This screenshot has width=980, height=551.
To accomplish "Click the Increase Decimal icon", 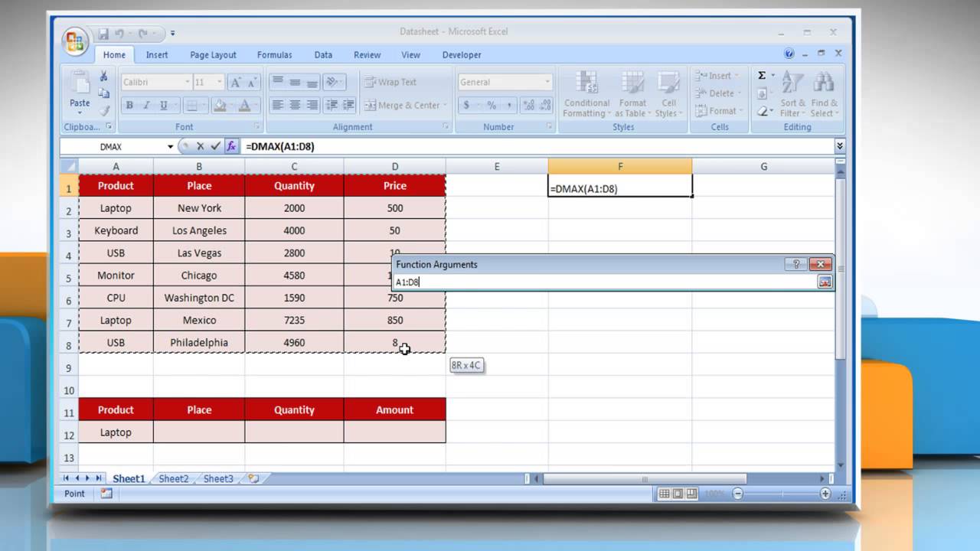I will click(x=528, y=106).
